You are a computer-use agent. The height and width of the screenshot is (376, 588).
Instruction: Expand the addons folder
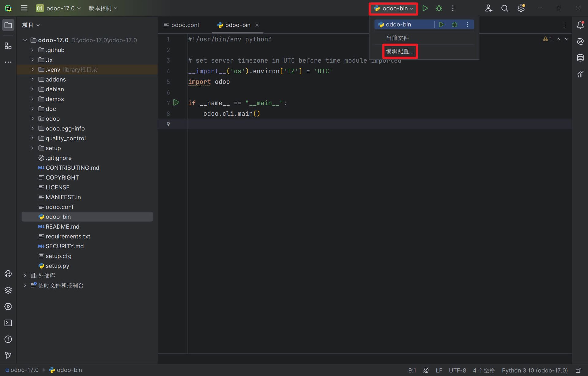(32, 79)
